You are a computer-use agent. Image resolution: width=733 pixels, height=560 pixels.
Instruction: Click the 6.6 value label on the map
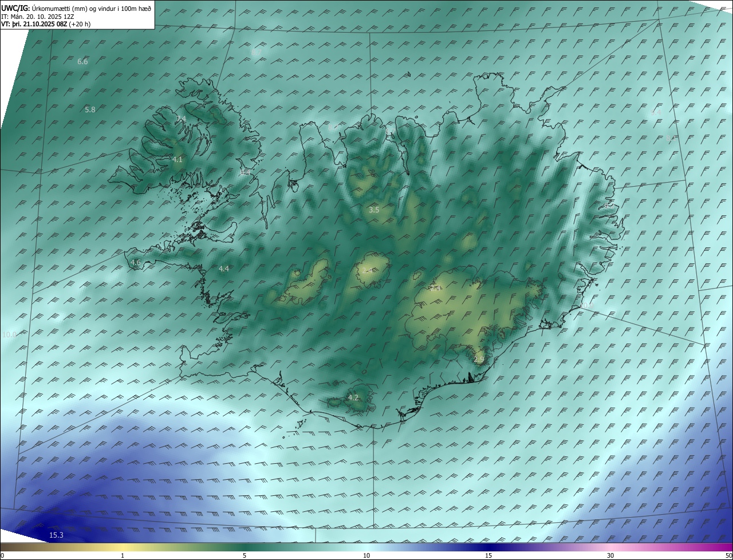[x=82, y=61]
